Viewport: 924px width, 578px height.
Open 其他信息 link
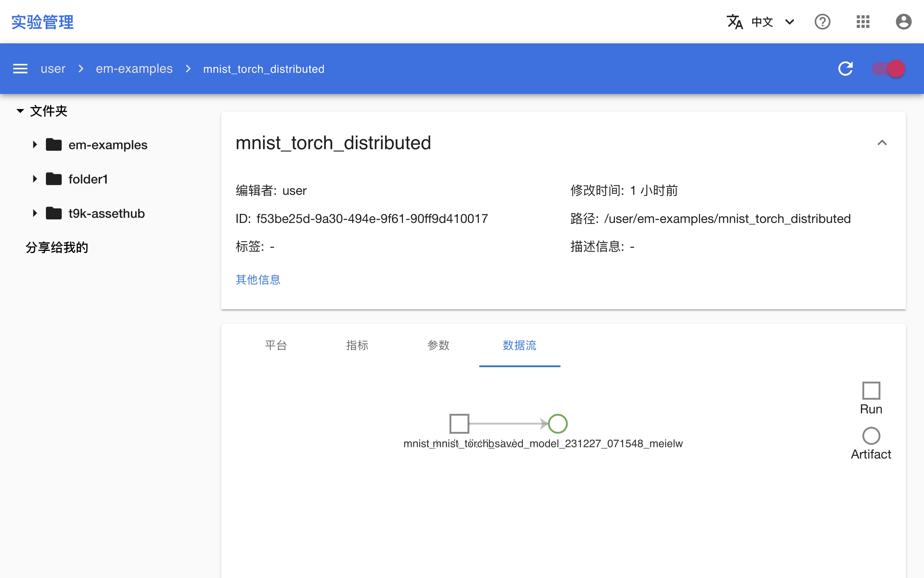click(x=258, y=279)
